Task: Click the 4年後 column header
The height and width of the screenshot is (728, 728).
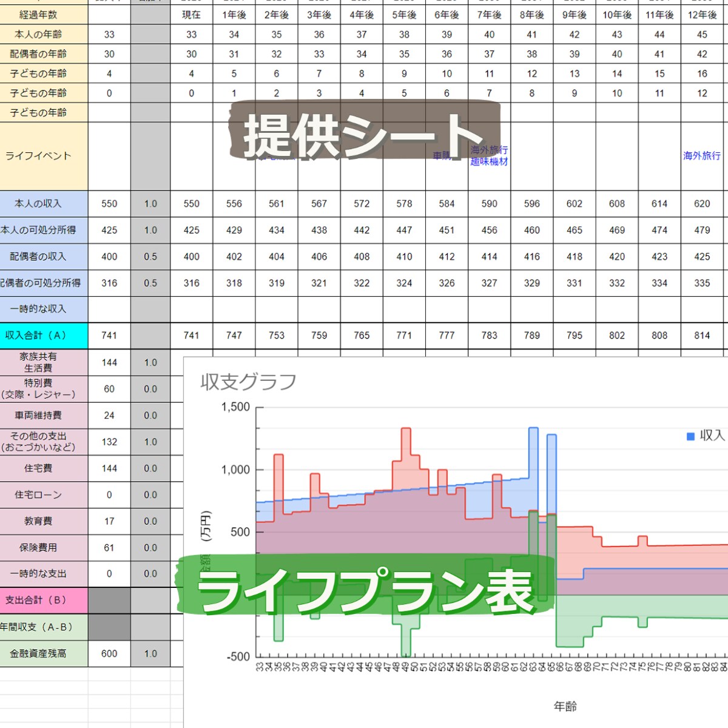Action: [362, 15]
